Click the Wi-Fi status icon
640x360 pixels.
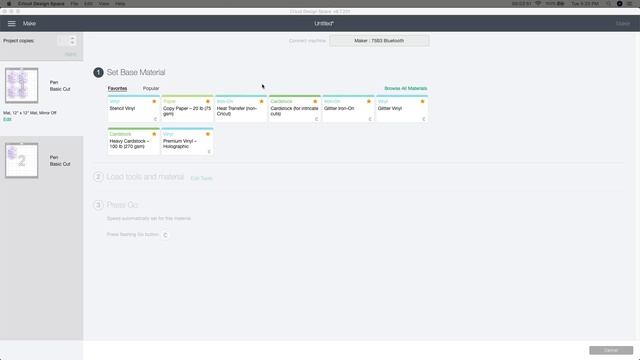(x=538, y=4)
